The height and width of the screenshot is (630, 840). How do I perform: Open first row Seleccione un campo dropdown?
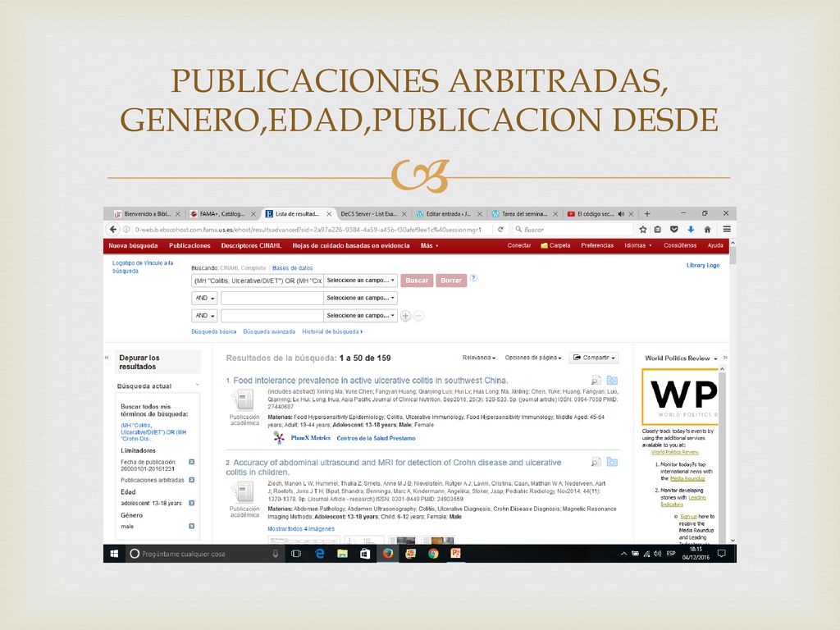coord(361,281)
